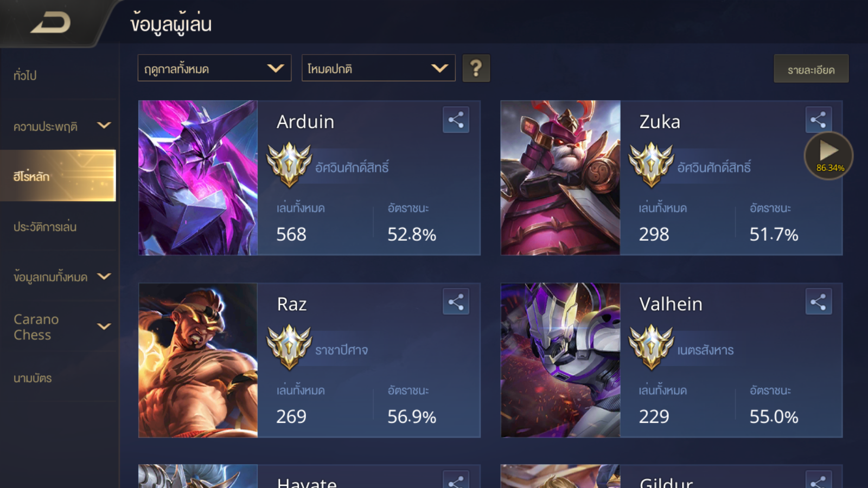The height and width of the screenshot is (488, 868).
Task: Open the Zuka hero portrait
Action: (560, 178)
